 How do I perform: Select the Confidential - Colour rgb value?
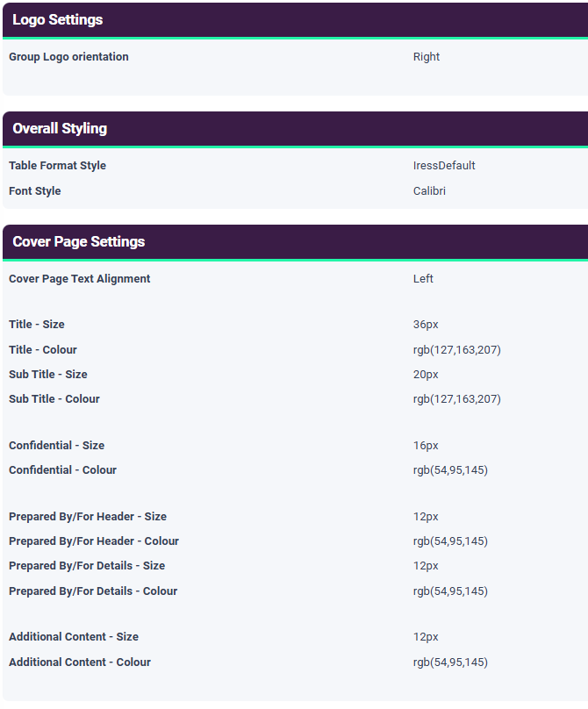coord(450,470)
